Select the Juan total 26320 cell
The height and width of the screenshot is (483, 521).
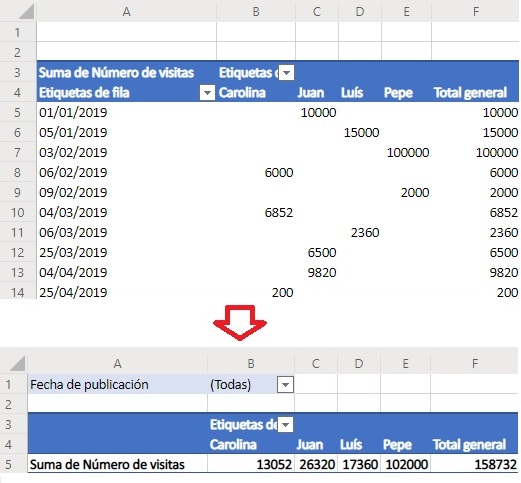pos(316,464)
